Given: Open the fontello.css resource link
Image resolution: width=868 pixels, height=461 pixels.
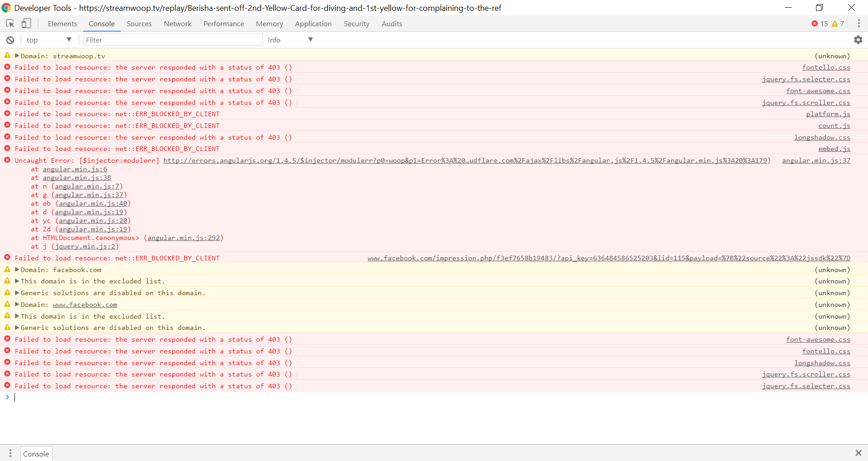Looking at the screenshot, I should click(x=826, y=67).
